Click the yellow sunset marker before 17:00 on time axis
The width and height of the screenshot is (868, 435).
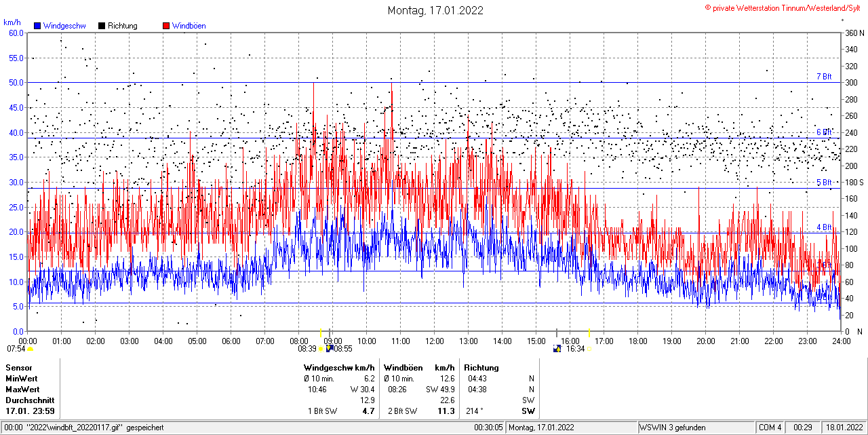coord(589,333)
